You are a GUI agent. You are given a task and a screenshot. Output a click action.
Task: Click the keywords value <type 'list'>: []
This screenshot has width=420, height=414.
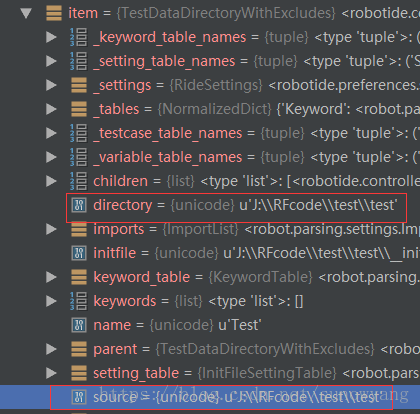tap(256, 301)
